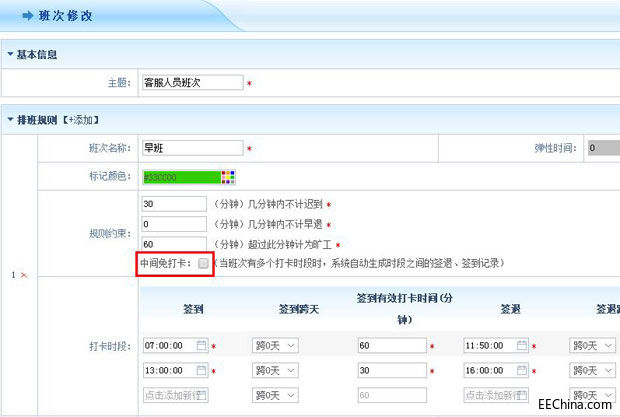
Task: Open 签退跨天 dropdown in 11:50:00 row
Action: (592, 346)
